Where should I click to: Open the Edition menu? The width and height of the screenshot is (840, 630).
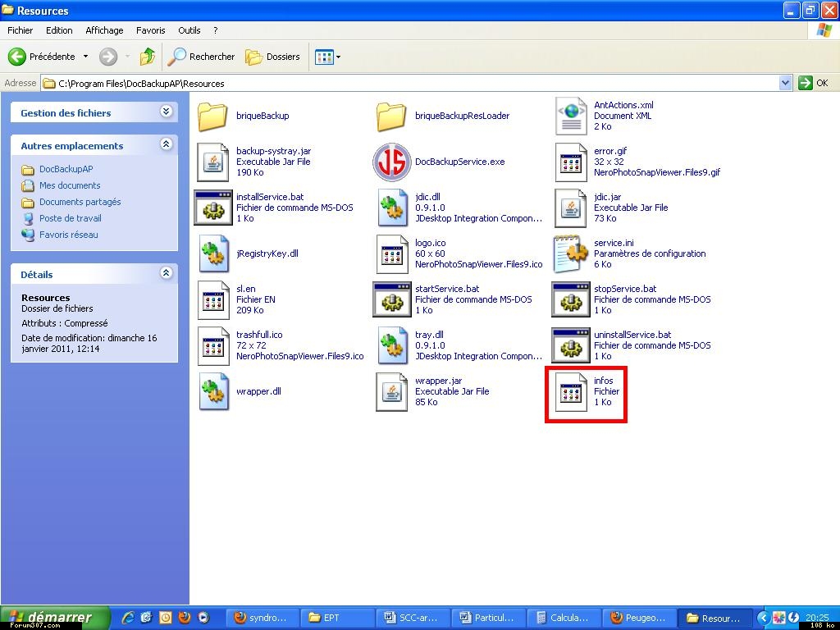tap(59, 30)
